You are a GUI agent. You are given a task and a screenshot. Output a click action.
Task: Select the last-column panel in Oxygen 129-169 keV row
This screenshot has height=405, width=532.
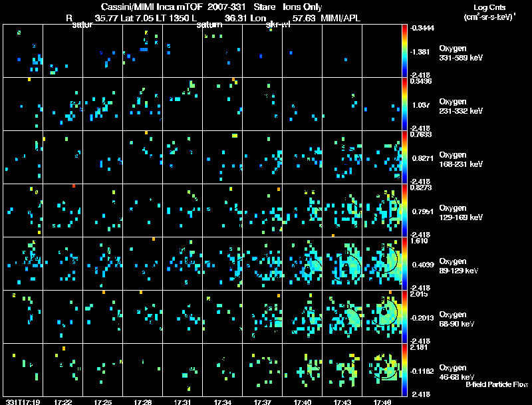coord(382,210)
